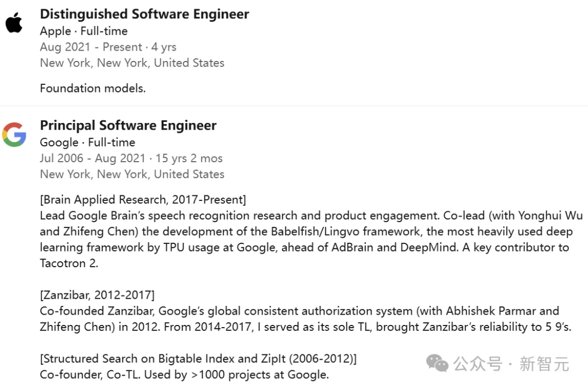Click the New York location under Google
Screen dimensions: 588x387
click(x=132, y=174)
